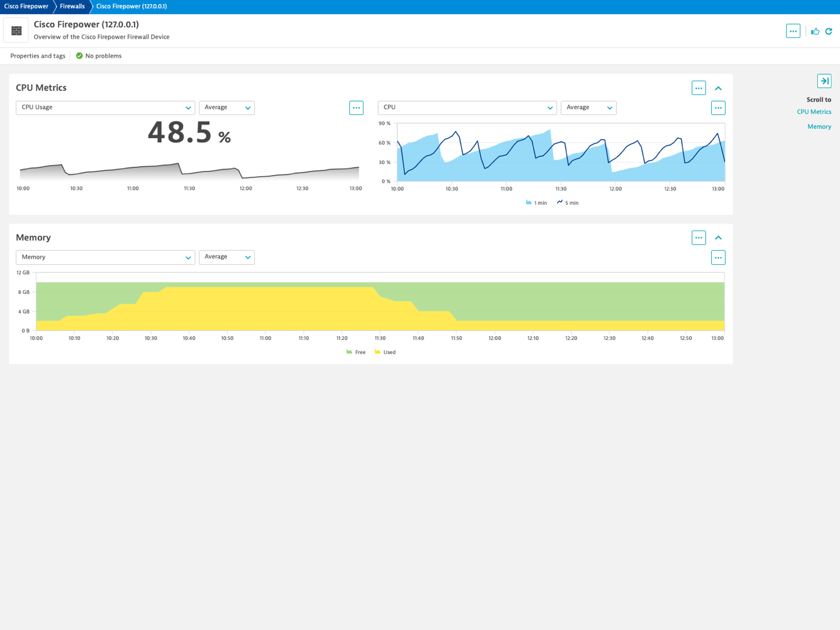Open options for the CPU line chart
This screenshot has width=840, height=630.
(x=718, y=108)
